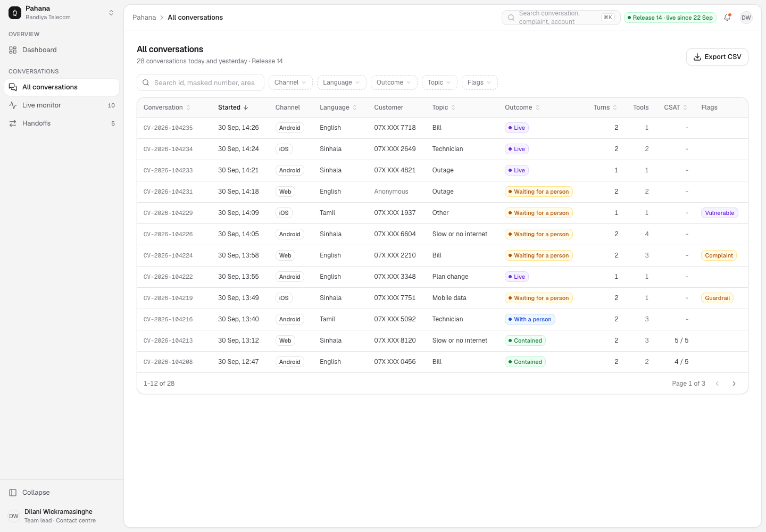This screenshot has width=766, height=532.
Task: Focus the search id filter field
Action: 201,82
